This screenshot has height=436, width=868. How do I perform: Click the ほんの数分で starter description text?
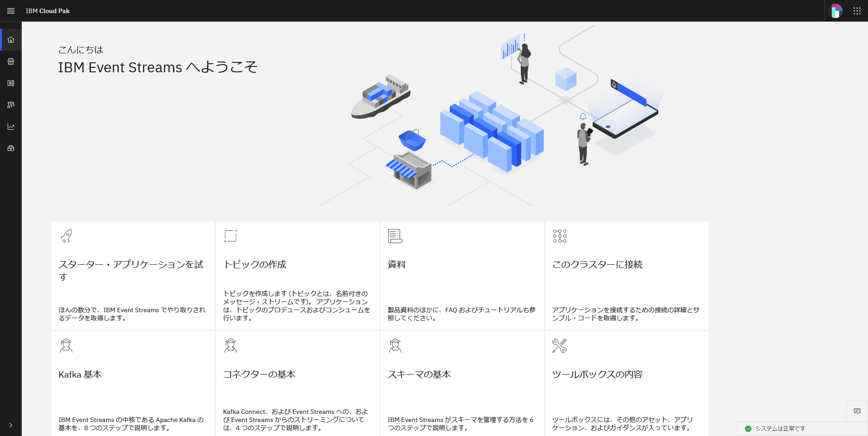coord(132,314)
